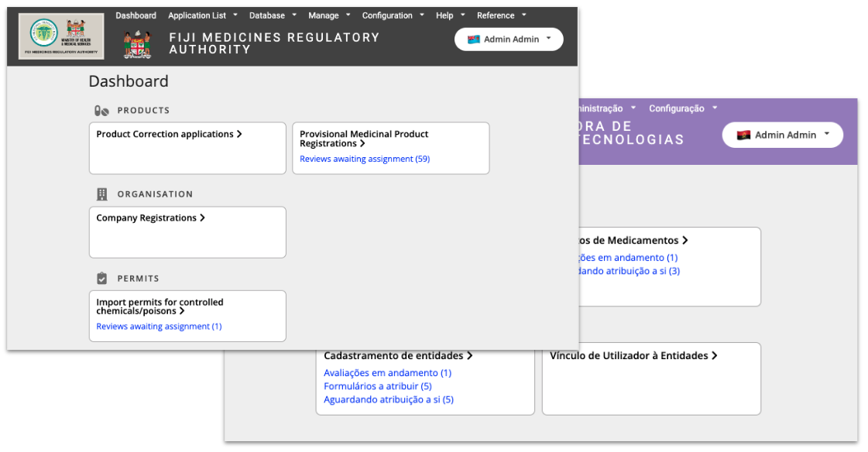Open the partly hidden Administração menu

click(x=607, y=108)
